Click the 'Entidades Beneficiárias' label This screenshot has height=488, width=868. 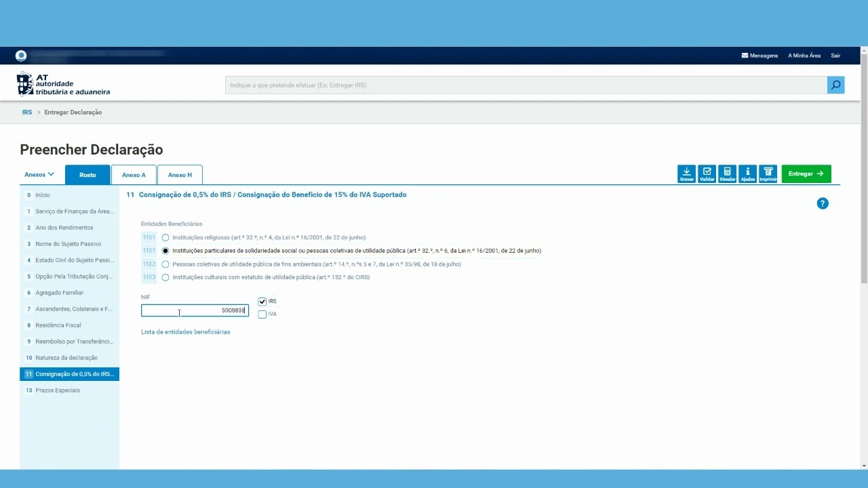tap(172, 224)
